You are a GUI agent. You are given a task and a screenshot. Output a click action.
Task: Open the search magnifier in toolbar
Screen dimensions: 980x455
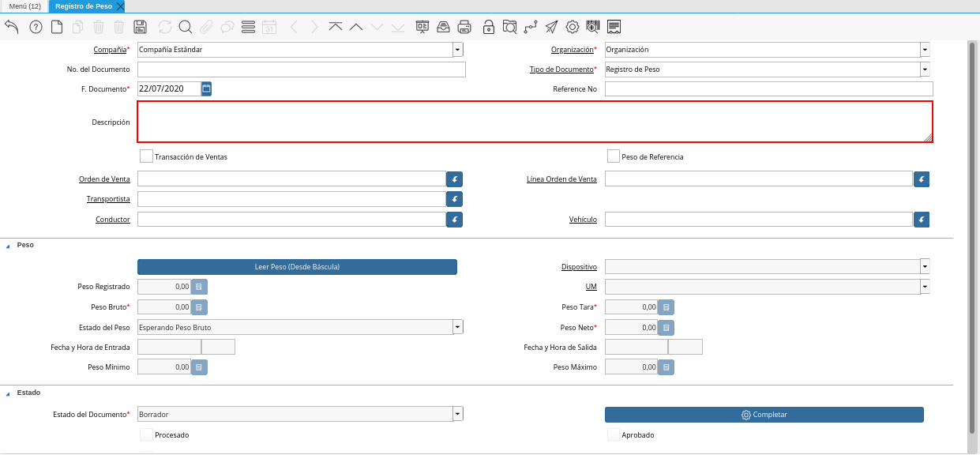pos(186,27)
